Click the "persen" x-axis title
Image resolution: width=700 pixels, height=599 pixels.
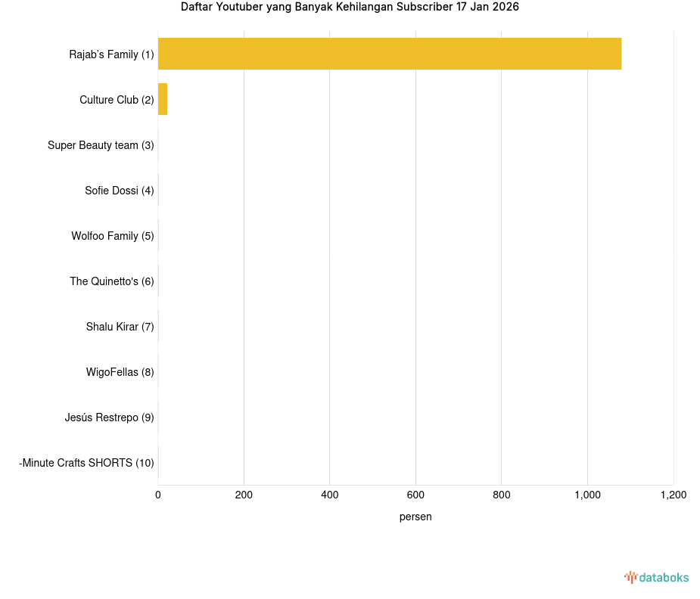click(415, 517)
